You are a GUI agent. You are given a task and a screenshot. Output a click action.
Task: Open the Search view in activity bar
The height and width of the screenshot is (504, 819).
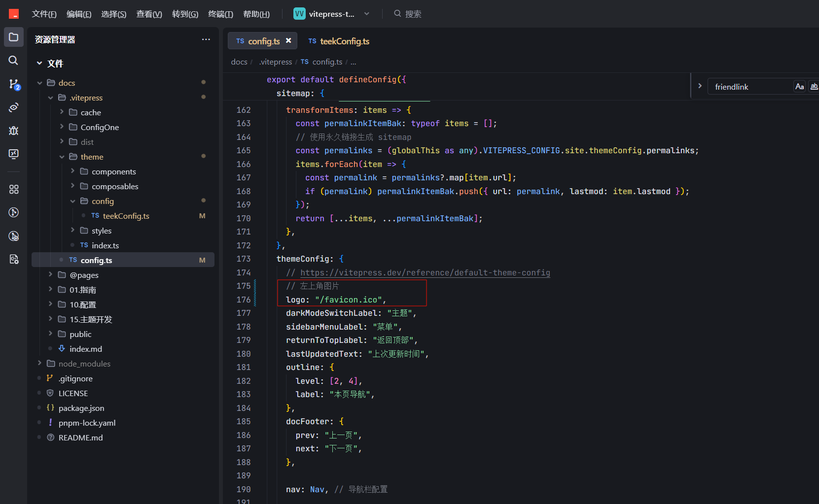click(14, 60)
